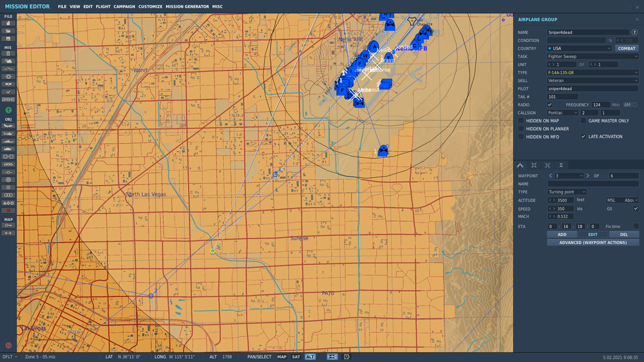Click the red exit icon at bottom left

pos(8,345)
